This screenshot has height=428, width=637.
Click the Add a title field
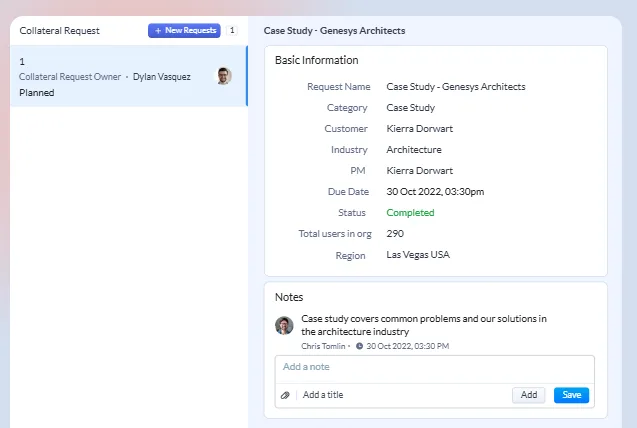click(400, 395)
